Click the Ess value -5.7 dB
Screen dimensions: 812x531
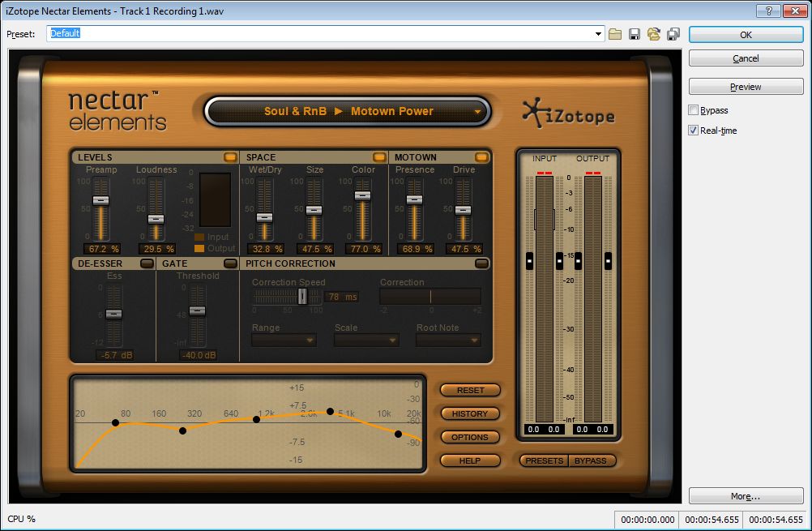116,355
